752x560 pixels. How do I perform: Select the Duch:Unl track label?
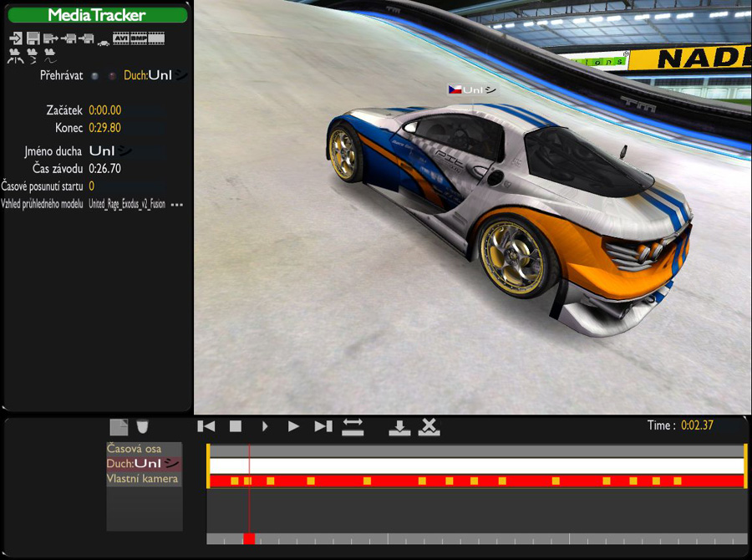pyautogui.click(x=144, y=464)
